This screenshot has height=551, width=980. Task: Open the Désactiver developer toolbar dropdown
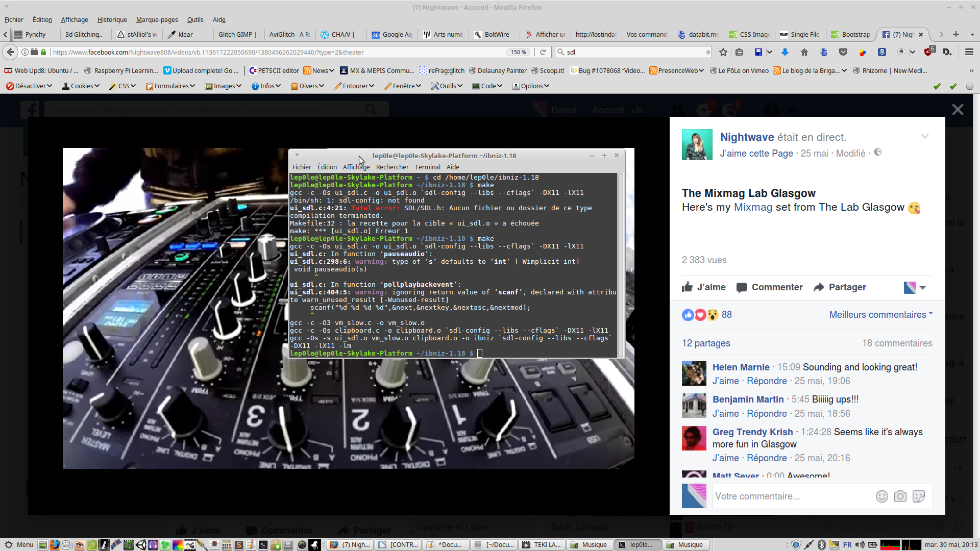tap(29, 86)
